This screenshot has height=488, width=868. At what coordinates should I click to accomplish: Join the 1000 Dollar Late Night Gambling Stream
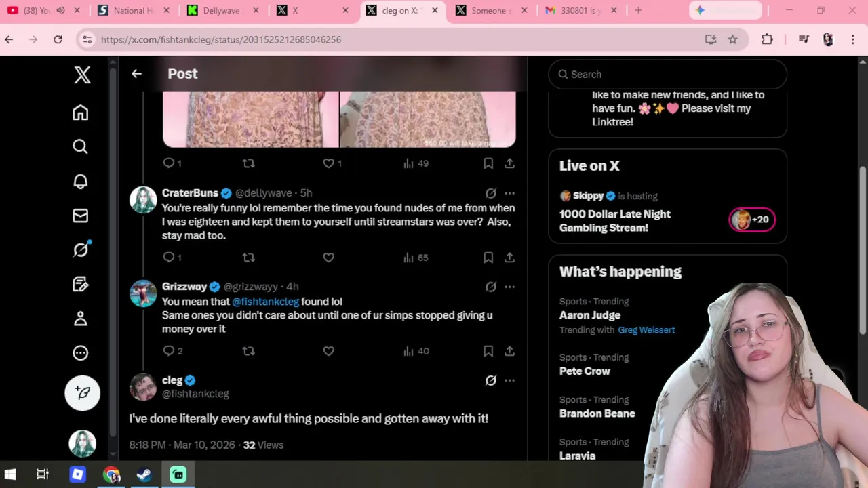pos(615,221)
